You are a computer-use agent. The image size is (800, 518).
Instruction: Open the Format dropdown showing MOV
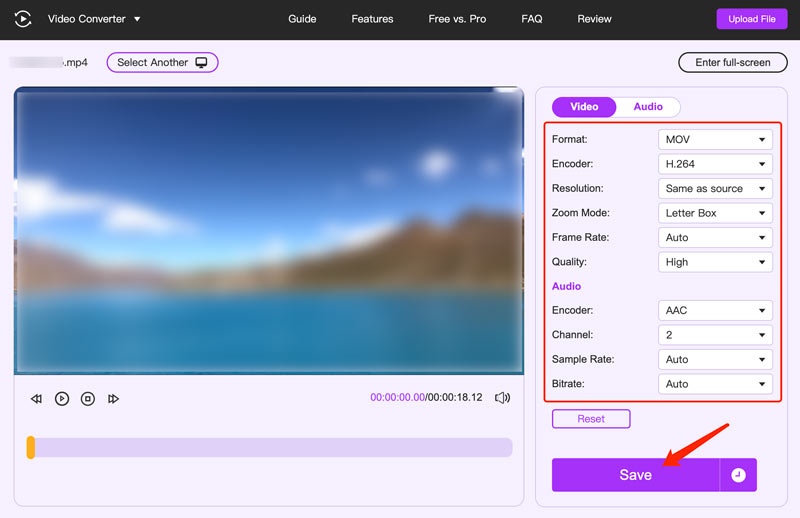point(715,140)
